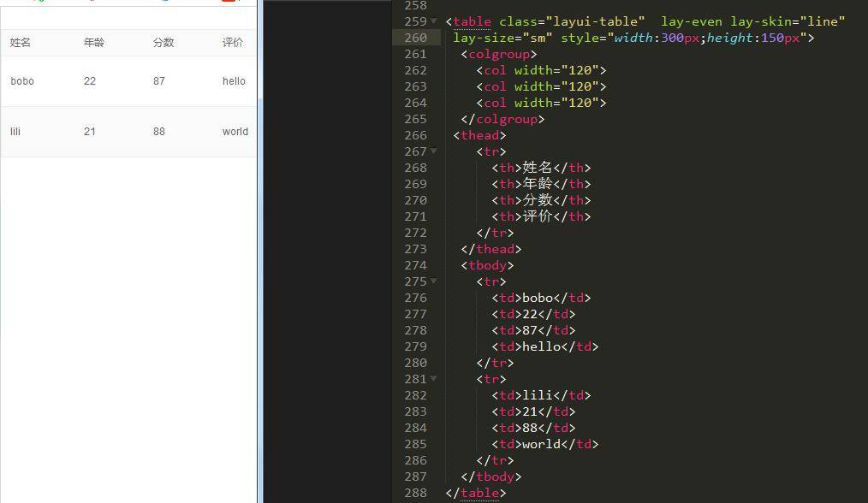Click line number 258 in the gutter
Image resolution: width=868 pixels, height=503 pixels.
[416, 5]
